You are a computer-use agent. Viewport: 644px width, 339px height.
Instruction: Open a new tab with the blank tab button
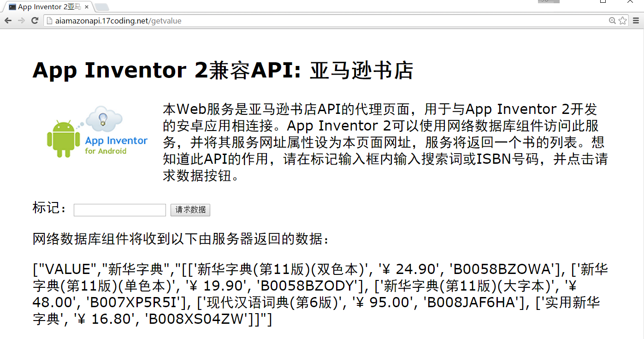pos(101,7)
